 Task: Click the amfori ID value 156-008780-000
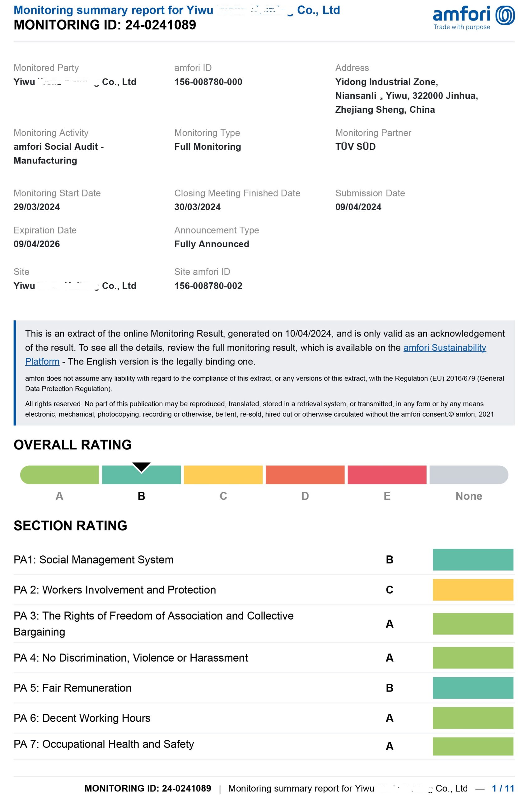[x=208, y=82]
